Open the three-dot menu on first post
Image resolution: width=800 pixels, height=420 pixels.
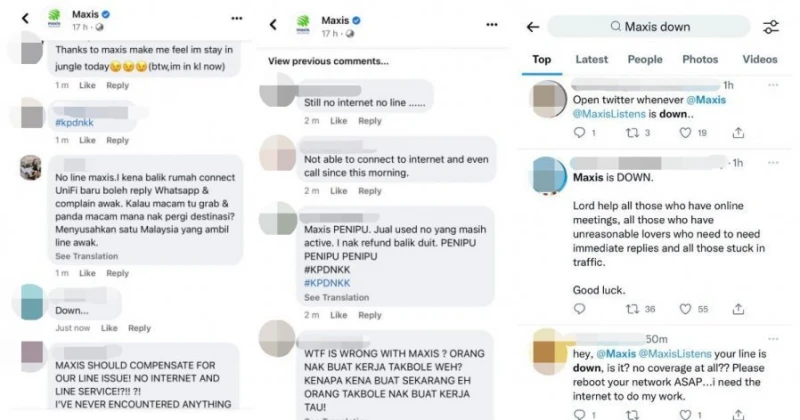tap(236, 18)
